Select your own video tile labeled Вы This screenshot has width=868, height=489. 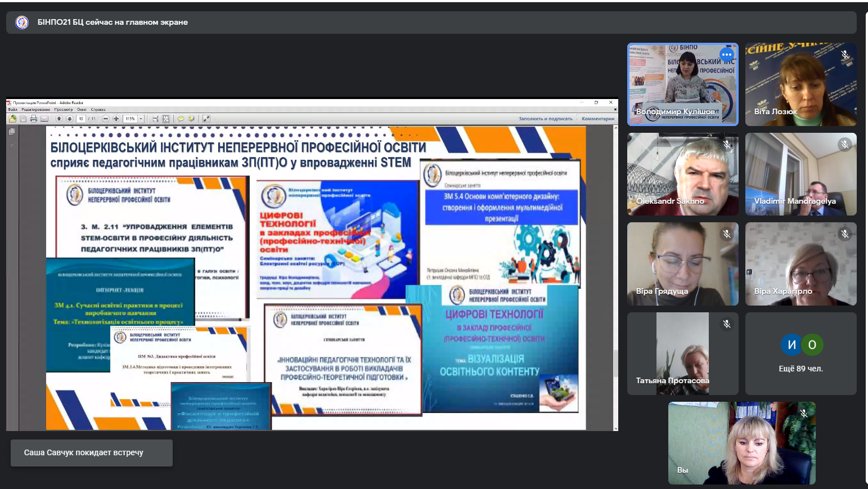tap(741, 443)
